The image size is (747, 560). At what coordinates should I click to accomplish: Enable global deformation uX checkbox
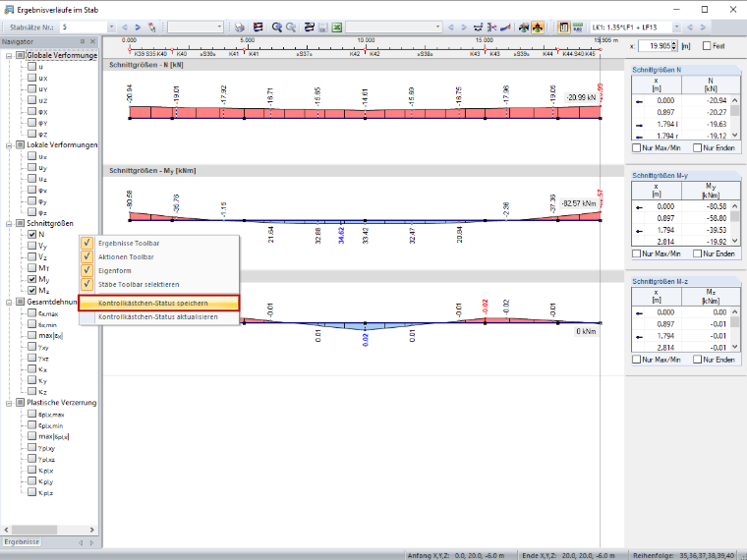[x=31, y=78]
